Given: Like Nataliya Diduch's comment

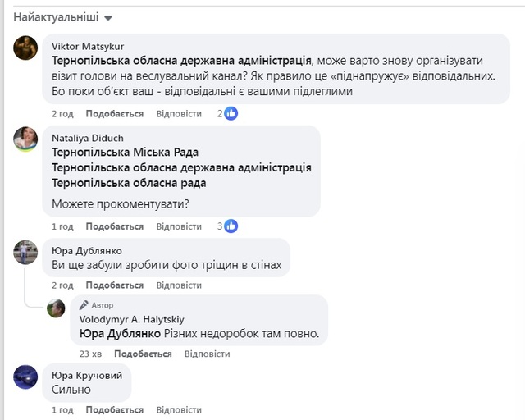Looking at the screenshot, I should click(x=114, y=226).
